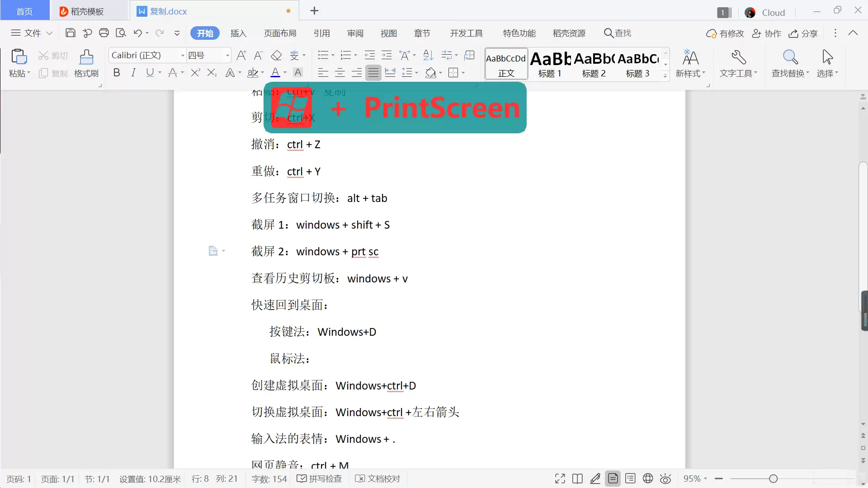Switch to reading layout view icon
This screenshot has height=488, width=868.
click(577, 479)
